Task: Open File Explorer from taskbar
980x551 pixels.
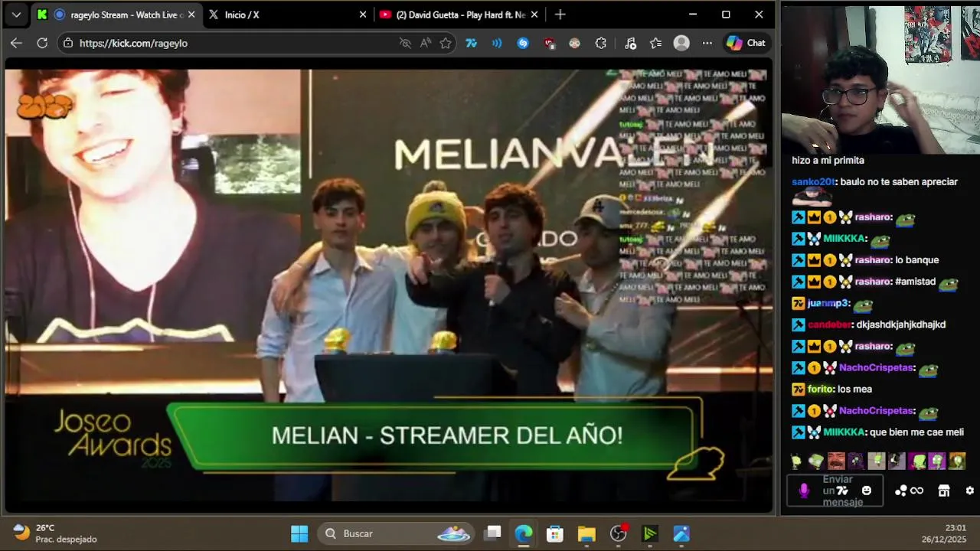Action: (586, 533)
